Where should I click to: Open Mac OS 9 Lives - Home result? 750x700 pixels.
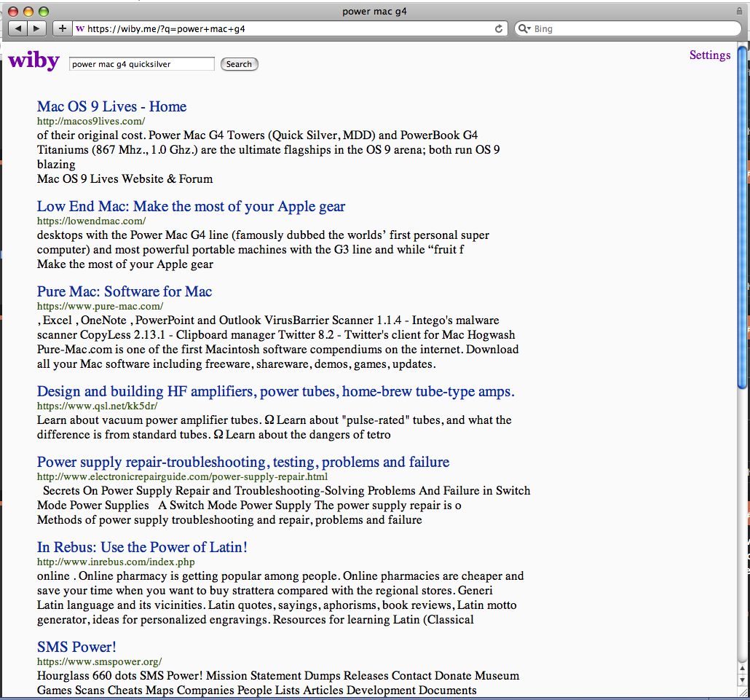click(112, 106)
